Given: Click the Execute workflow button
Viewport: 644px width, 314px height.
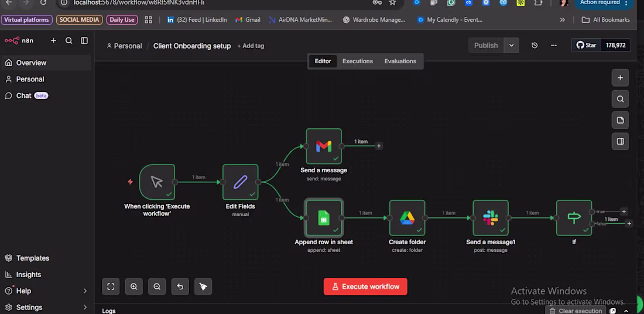Looking at the screenshot, I should tap(365, 286).
